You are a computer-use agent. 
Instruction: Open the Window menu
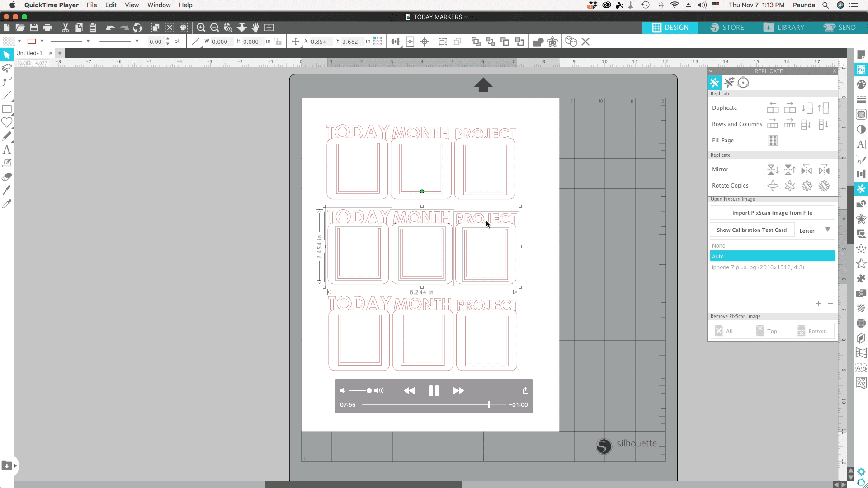click(x=159, y=5)
